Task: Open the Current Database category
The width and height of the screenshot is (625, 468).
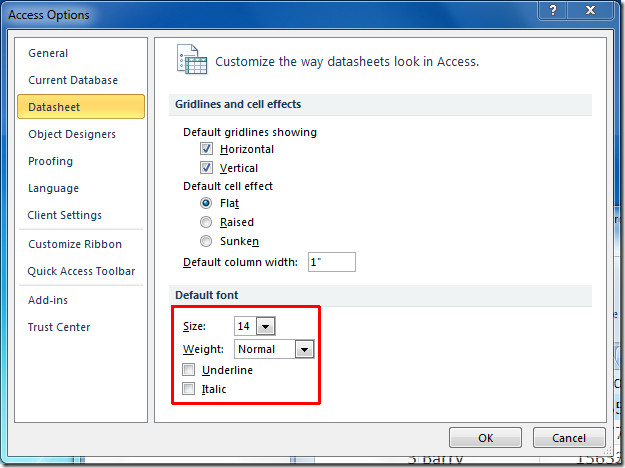Action: pos(81,80)
